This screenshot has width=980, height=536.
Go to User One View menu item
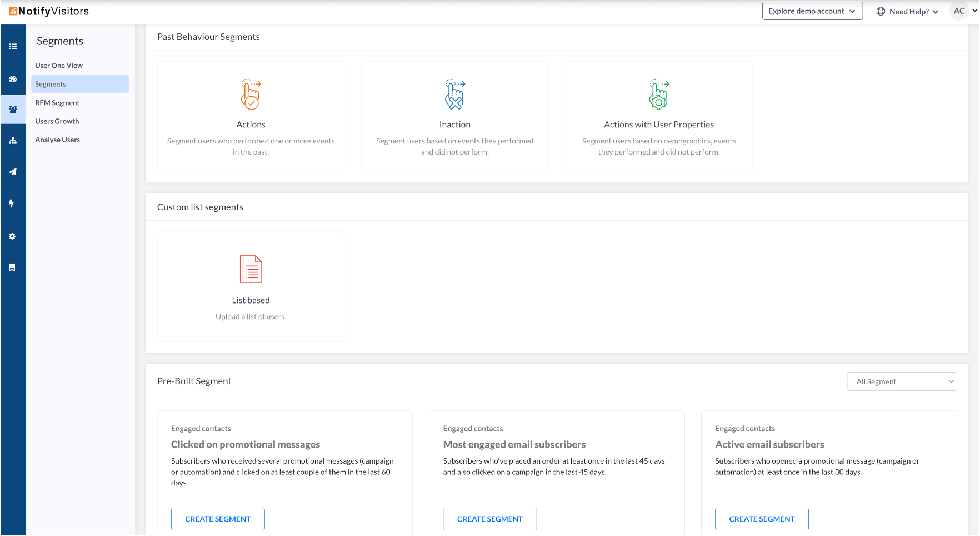pos(59,66)
